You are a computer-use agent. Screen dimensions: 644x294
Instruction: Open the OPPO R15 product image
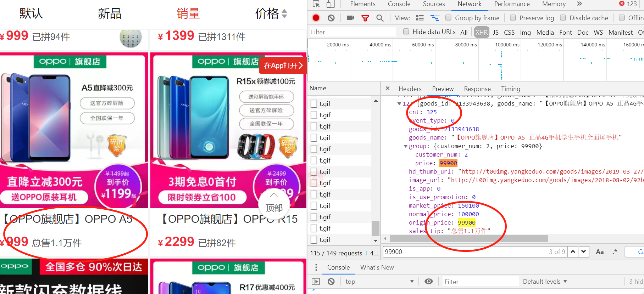tap(228, 130)
